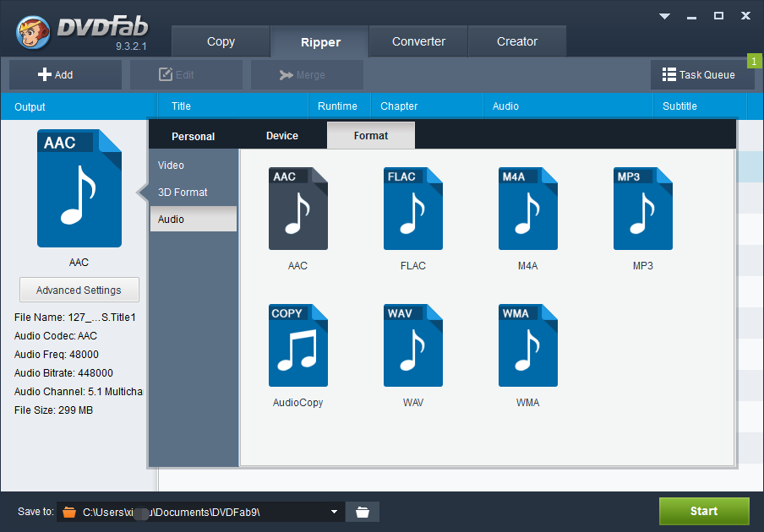
Task: Switch to the Personal tab
Action: pyautogui.click(x=193, y=135)
